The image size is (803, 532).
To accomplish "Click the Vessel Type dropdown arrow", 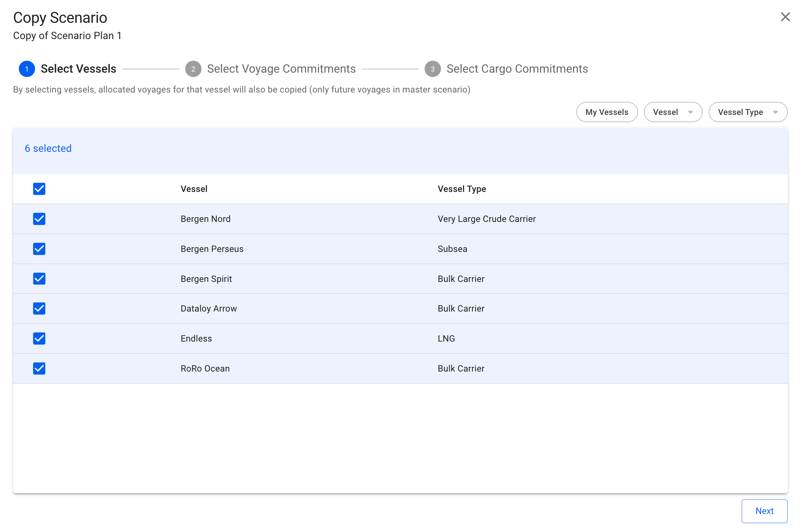I will click(776, 112).
